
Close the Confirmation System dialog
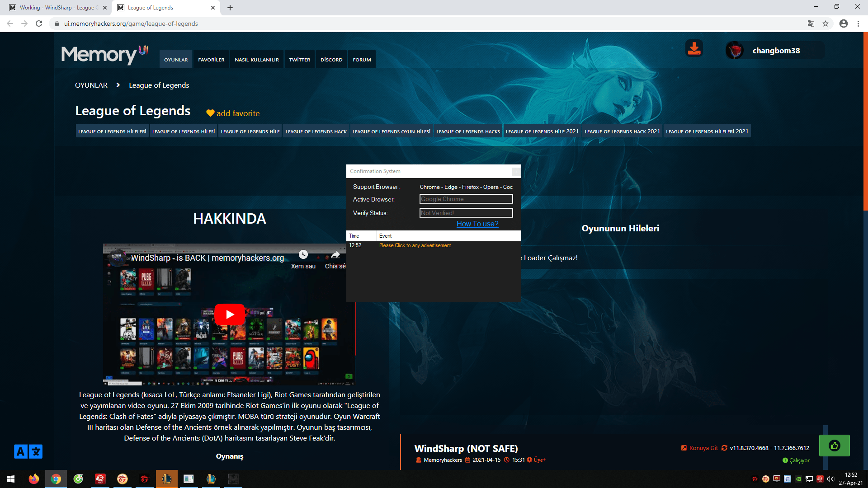tap(516, 171)
